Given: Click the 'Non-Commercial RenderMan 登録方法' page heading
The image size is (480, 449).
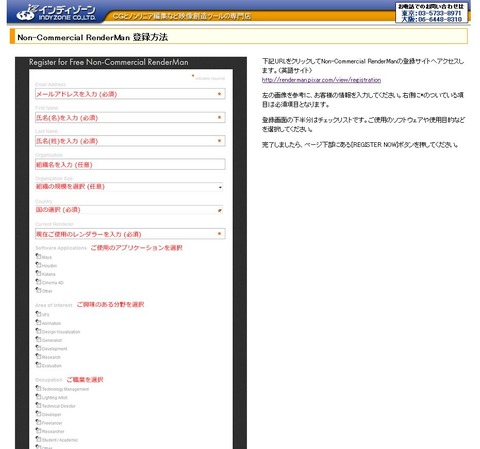Looking at the screenshot, I should coord(93,37).
